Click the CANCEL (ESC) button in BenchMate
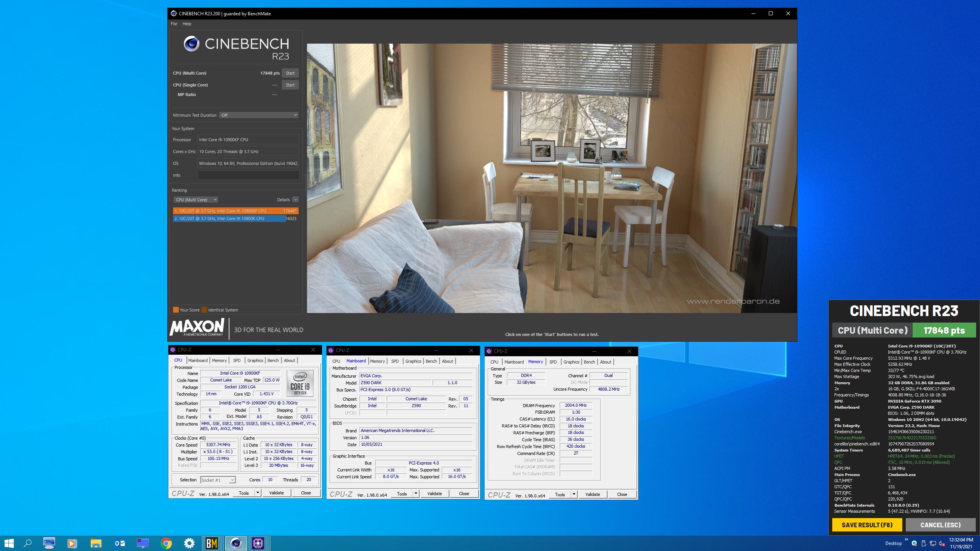The width and height of the screenshot is (980, 551). pos(940,525)
